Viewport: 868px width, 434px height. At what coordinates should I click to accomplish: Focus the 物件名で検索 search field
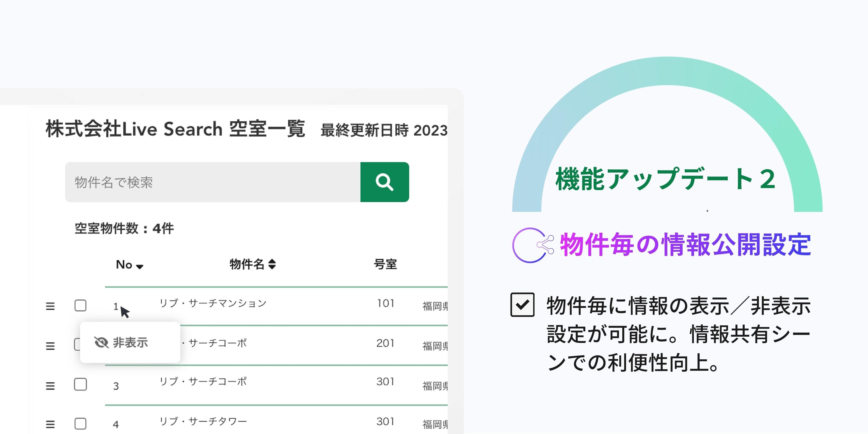tap(213, 182)
